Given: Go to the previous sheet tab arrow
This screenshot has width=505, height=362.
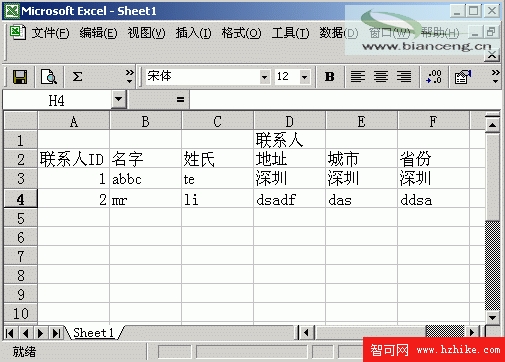Looking at the screenshot, I should point(25,333).
